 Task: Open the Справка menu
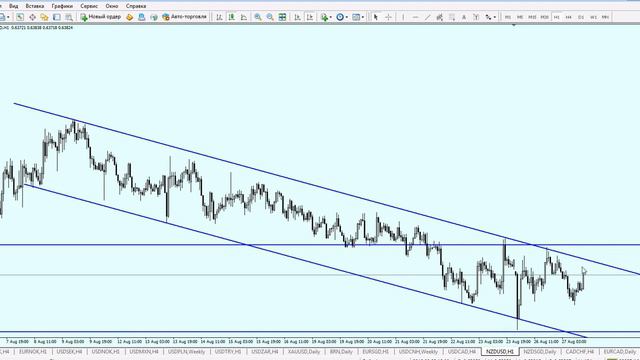(136, 6)
